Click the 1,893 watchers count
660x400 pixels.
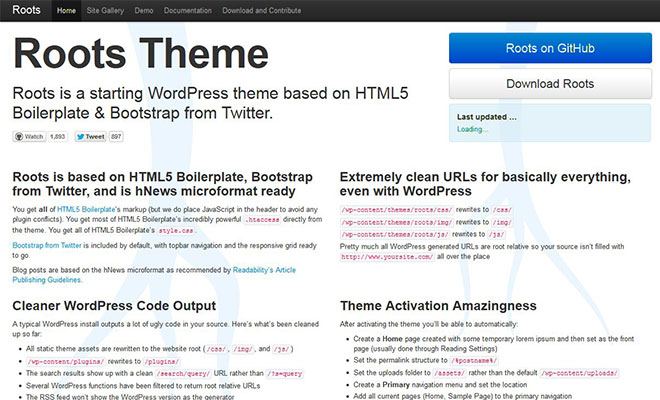click(x=58, y=136)
